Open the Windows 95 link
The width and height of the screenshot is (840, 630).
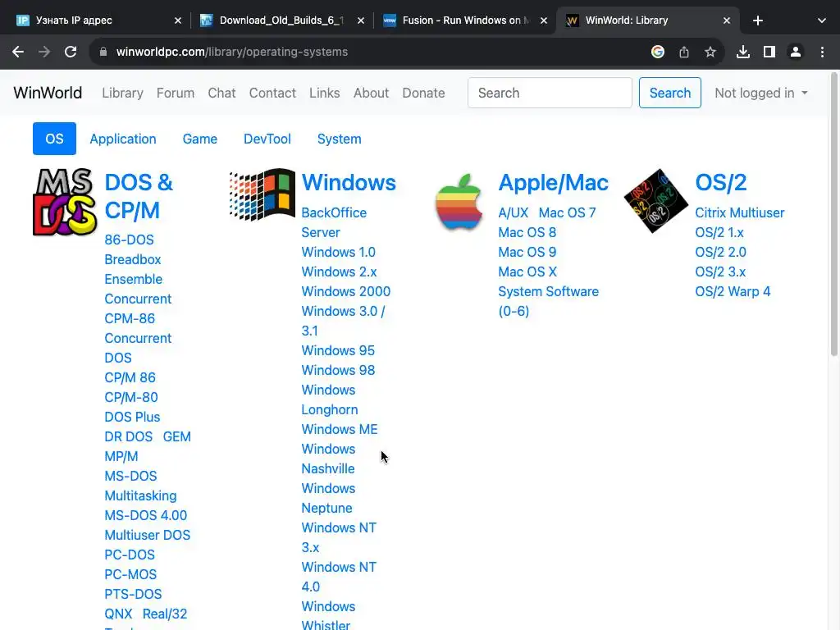338,350
